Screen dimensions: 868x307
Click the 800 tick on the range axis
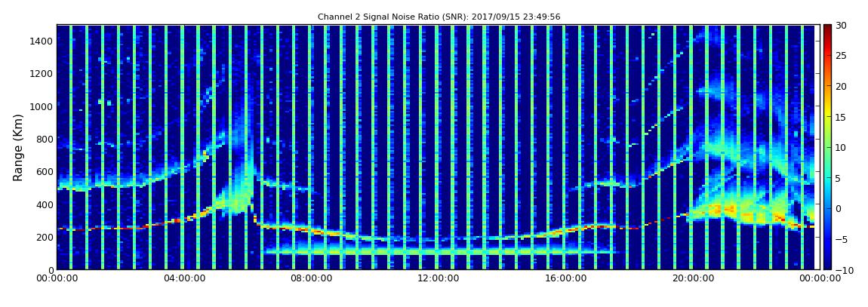click(45, 139)
